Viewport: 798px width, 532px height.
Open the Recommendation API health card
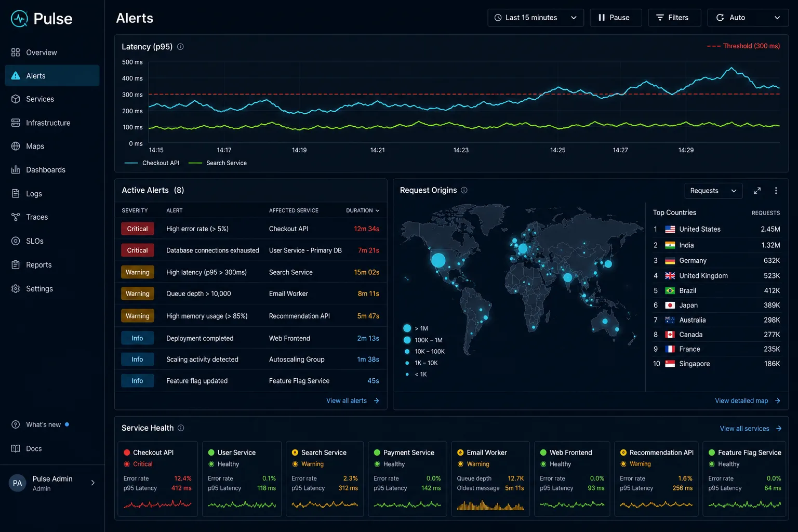point(656,479)
